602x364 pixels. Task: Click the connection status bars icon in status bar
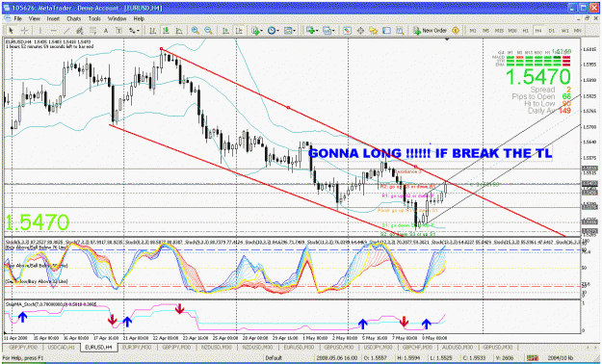[532, 358]
